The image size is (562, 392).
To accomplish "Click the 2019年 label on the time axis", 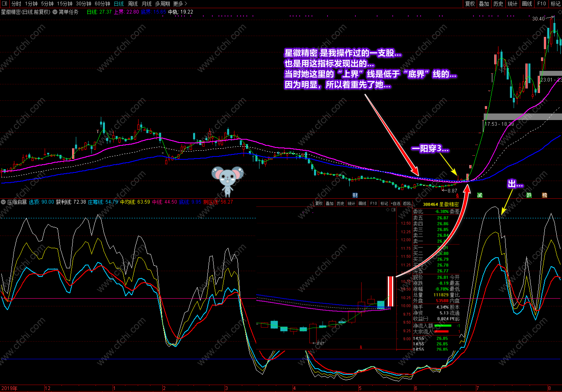I will 9,388.
